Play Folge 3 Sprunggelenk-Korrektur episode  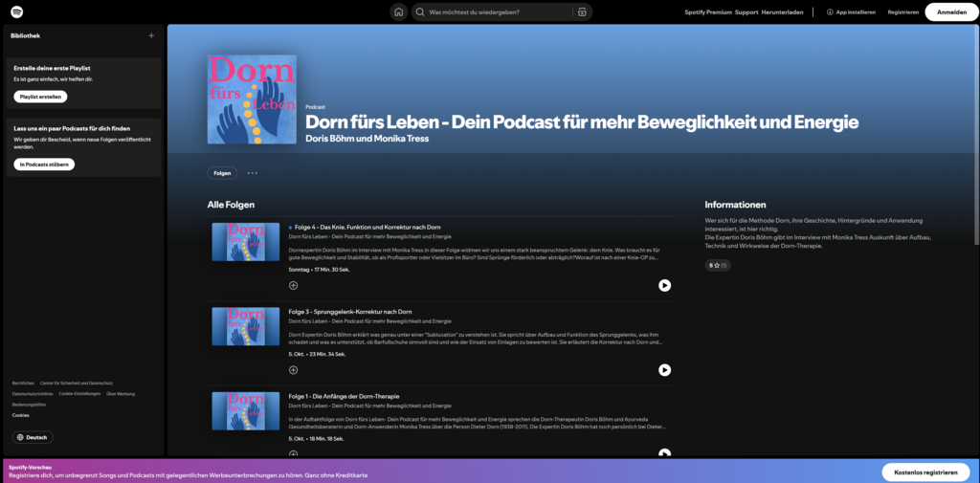(x=664, y=370)
